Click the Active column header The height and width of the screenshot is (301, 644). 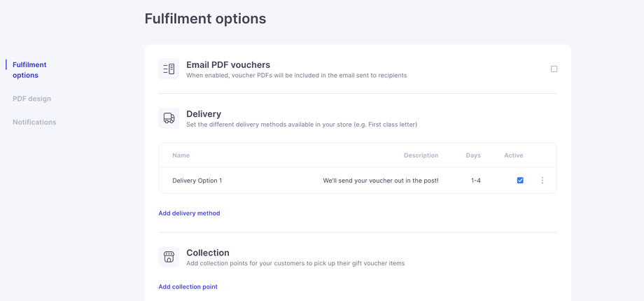click(x=513, y=155)
